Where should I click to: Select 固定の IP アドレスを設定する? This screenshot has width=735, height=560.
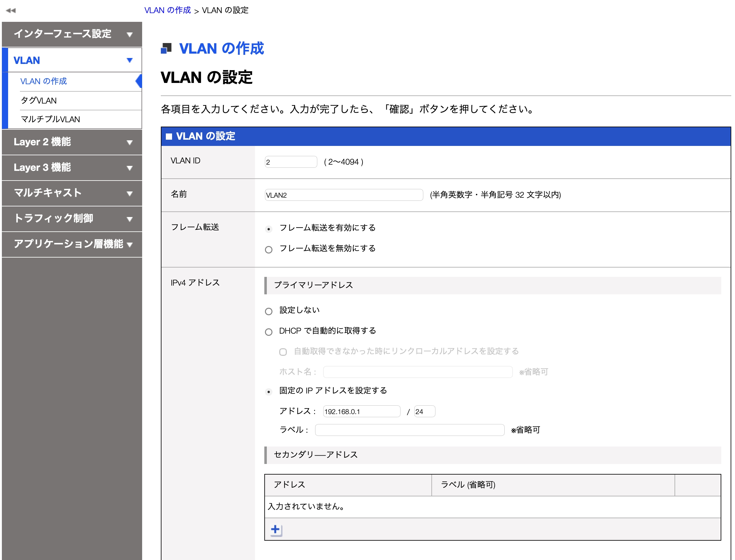(x=269, y=392)
